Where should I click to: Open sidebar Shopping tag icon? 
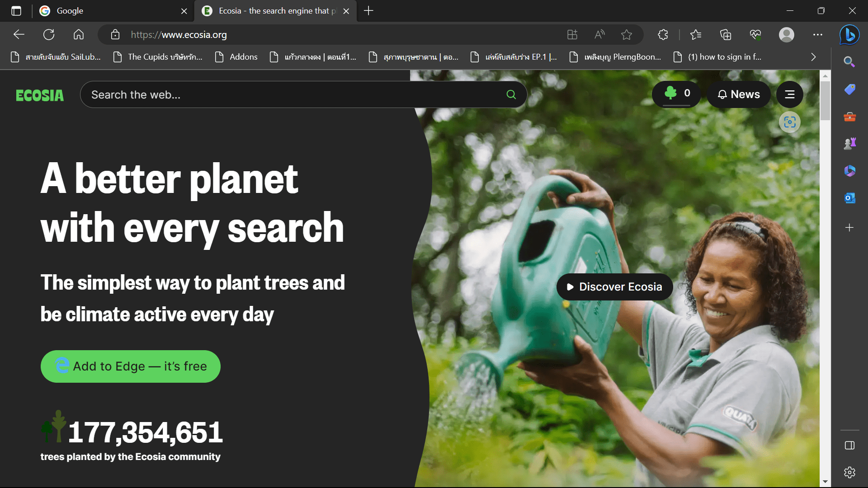click(849, 89)
